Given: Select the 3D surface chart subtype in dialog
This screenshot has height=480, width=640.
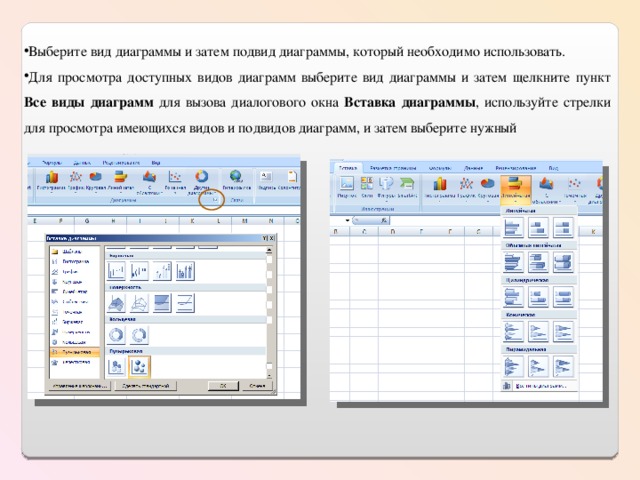Looking at the screenshot, I should pos(116,303).
